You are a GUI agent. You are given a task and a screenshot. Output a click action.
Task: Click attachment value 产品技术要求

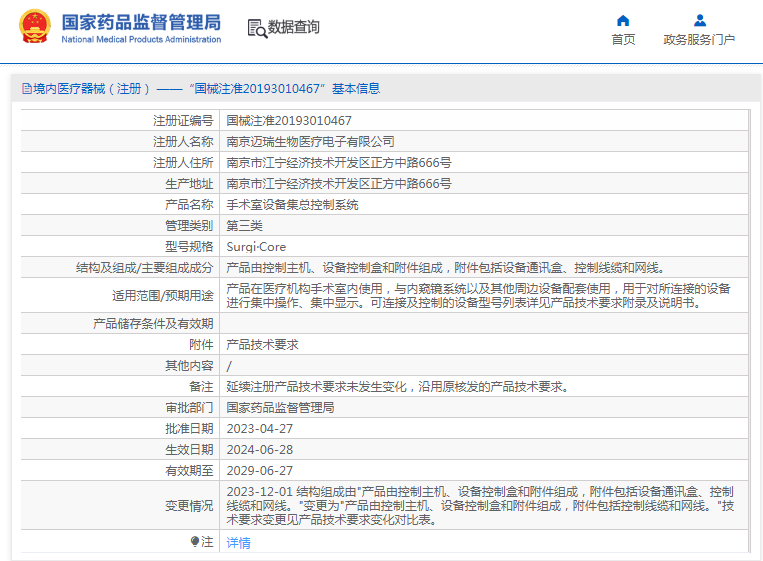coord(262,344)
